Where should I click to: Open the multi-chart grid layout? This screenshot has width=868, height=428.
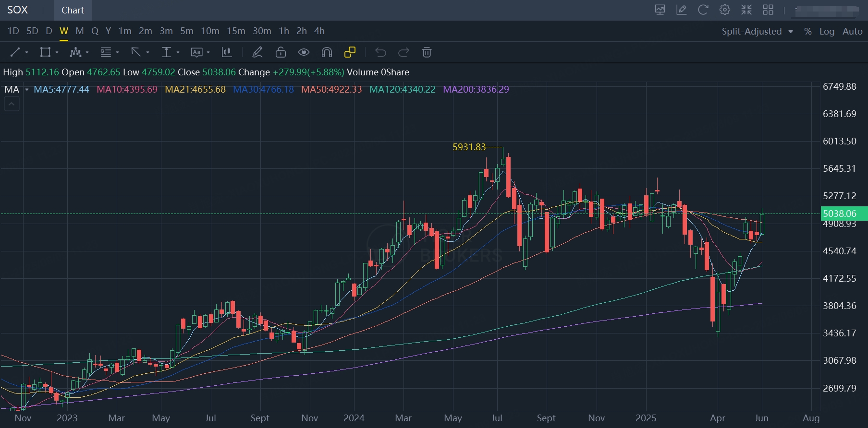pyautogui.click(x=768, y=10)
